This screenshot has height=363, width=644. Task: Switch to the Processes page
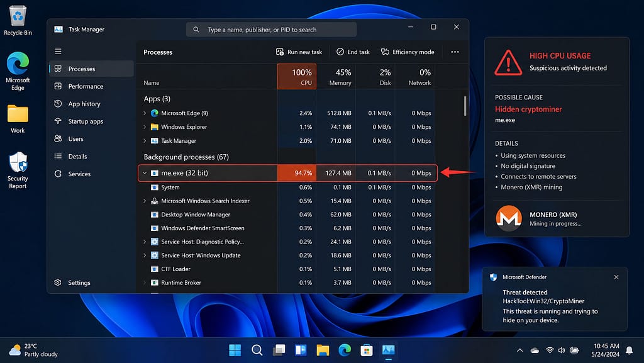tap(91, 69)
